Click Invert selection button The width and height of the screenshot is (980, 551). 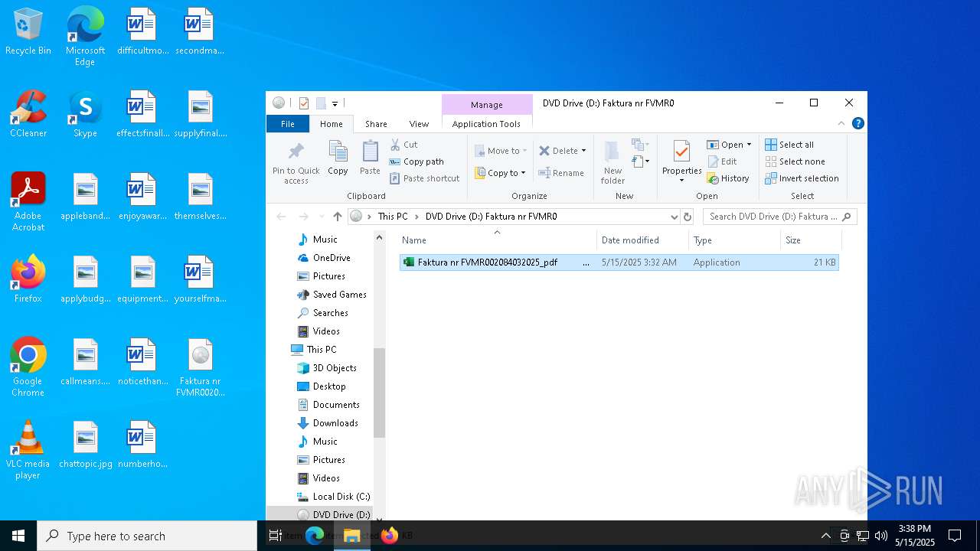coord(802,178)
